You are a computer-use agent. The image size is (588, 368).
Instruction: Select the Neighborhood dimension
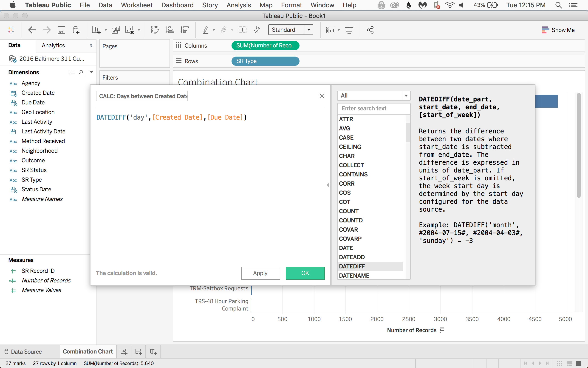40,151
